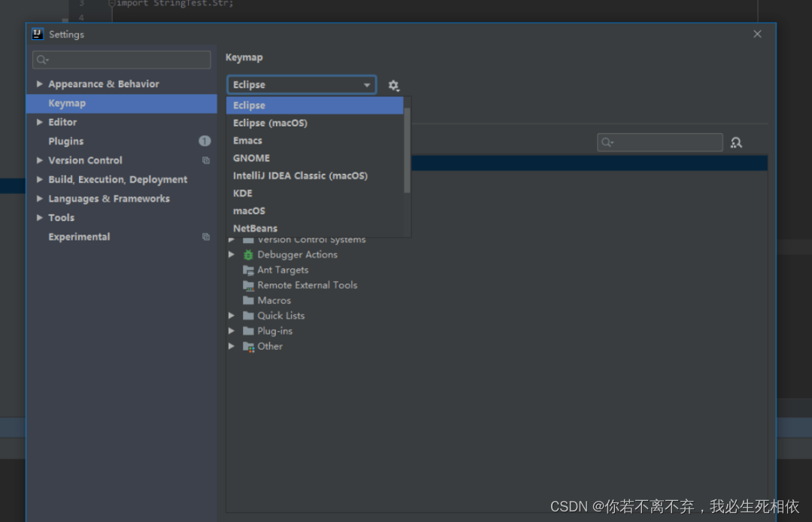Focus the settings sidebar search field
The width and height of the screenshot is (812, 522).
click(x=122, y=60)
